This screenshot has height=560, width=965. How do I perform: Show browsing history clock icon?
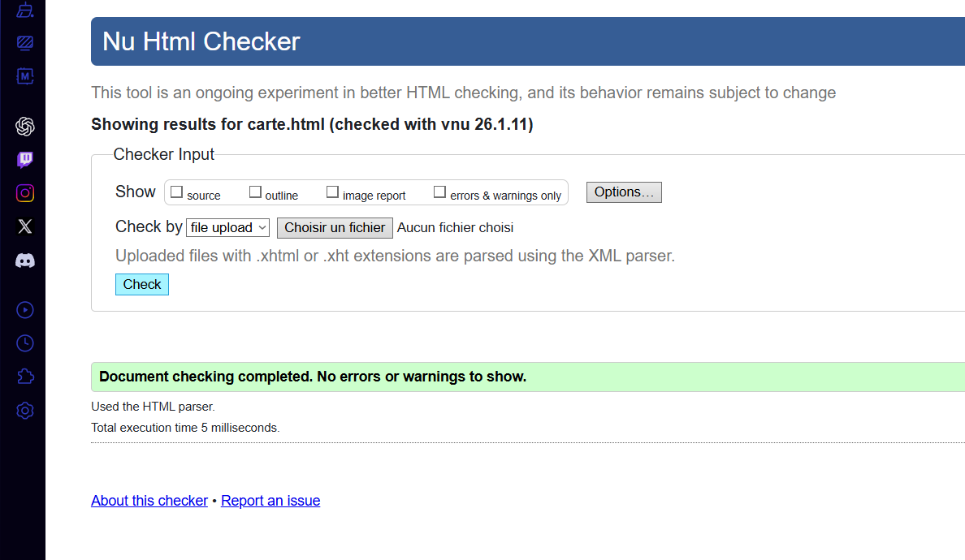click(x=25, y=343)
